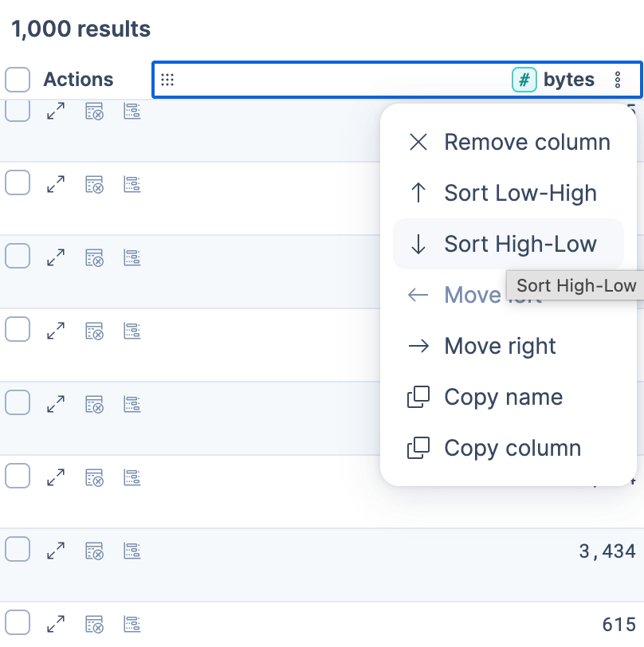Expand details for the third row
The height and width of the screenshot is (647, 644).
click(56, 257)
